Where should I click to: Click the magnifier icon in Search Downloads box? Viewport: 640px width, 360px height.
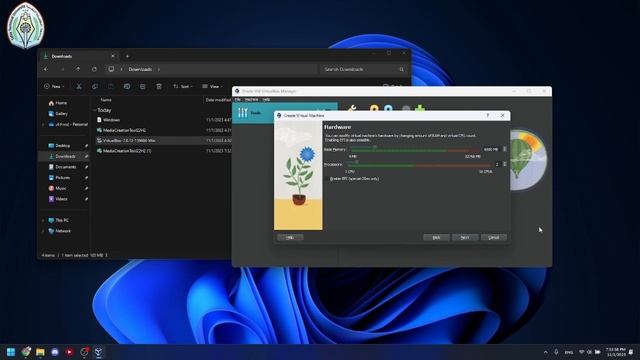point(402,69)
